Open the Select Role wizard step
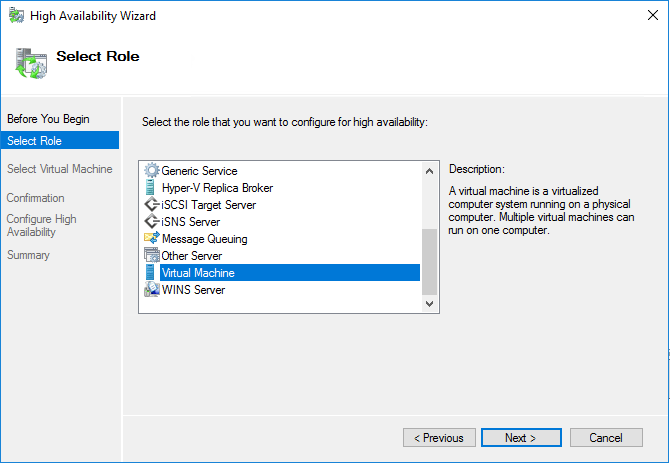 (x=35, y=141)
